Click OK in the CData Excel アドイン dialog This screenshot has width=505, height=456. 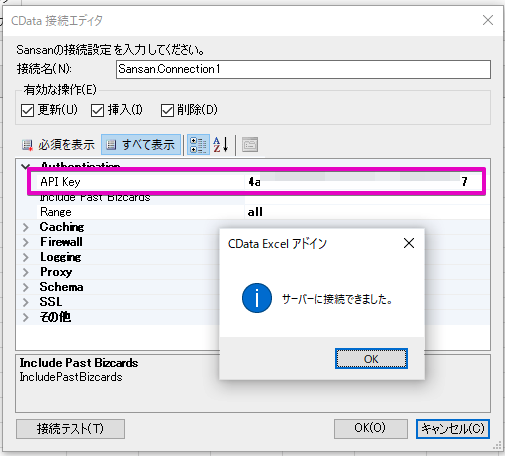click(x=371, y=359)
